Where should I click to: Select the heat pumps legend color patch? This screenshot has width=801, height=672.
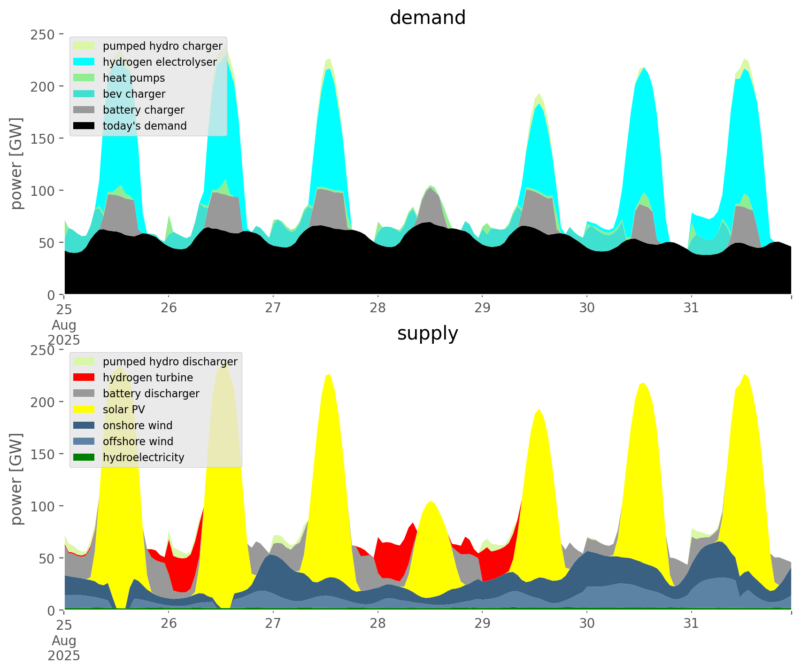coord(85,78)
